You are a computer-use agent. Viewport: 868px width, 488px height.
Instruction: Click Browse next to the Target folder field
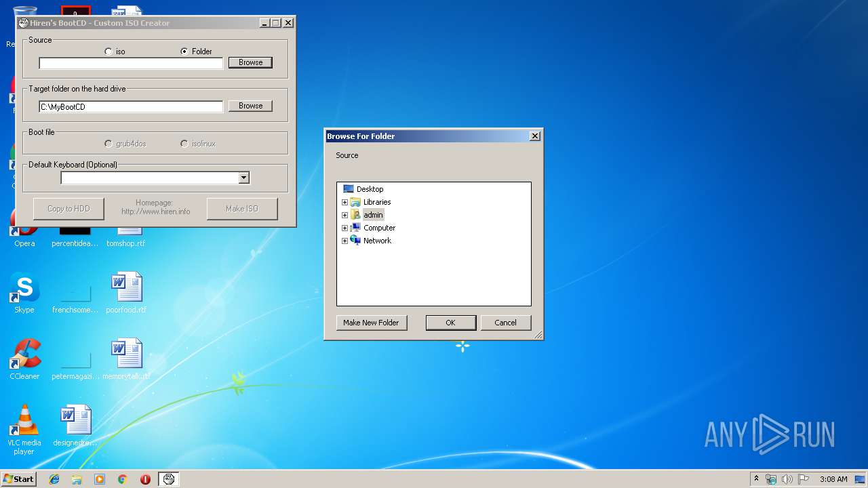(x=250, y=106)
